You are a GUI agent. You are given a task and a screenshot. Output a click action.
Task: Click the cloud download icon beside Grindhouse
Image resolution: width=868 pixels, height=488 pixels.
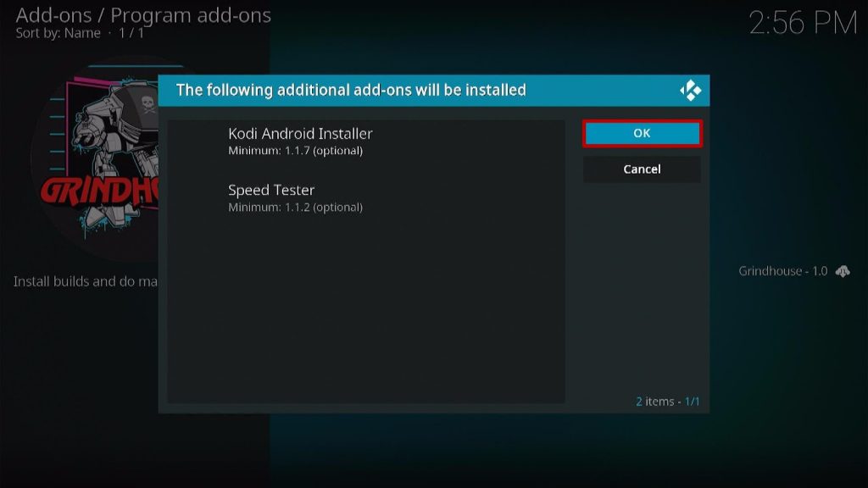coord(843,271)
